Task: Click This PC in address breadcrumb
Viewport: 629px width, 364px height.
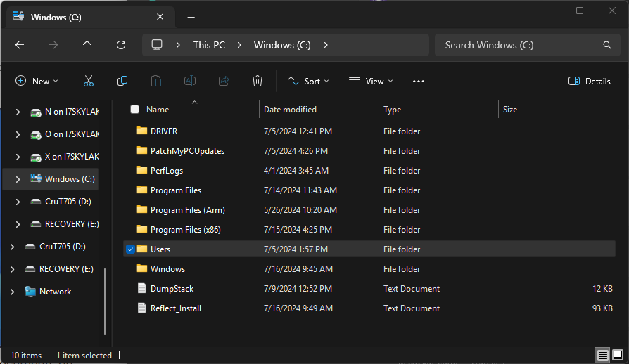Action: click(x=209, y=45)
